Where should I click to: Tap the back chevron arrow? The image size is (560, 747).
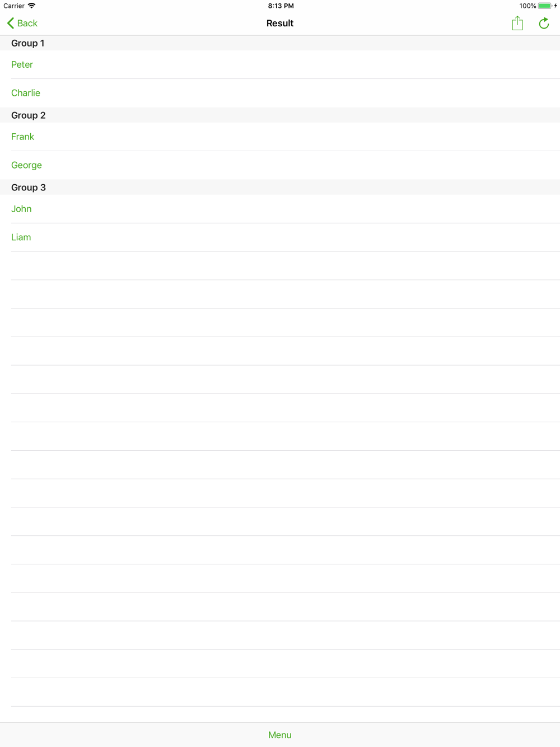(x=10, y=23)
